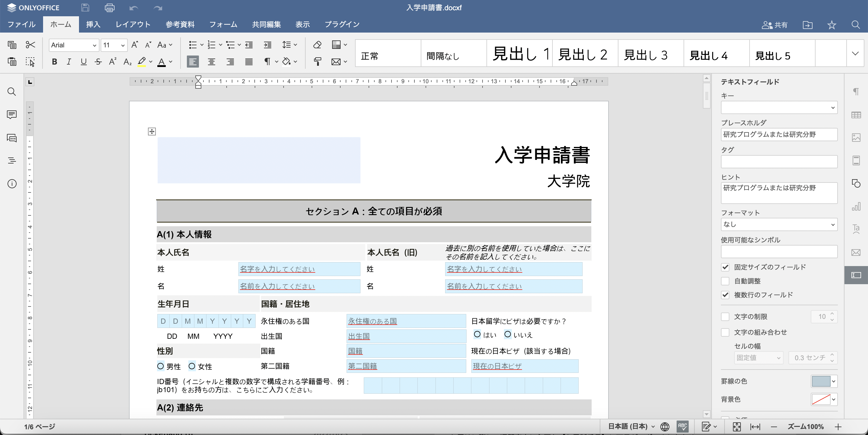
Task: Open the font size dropdown
Action: (123, 45)
